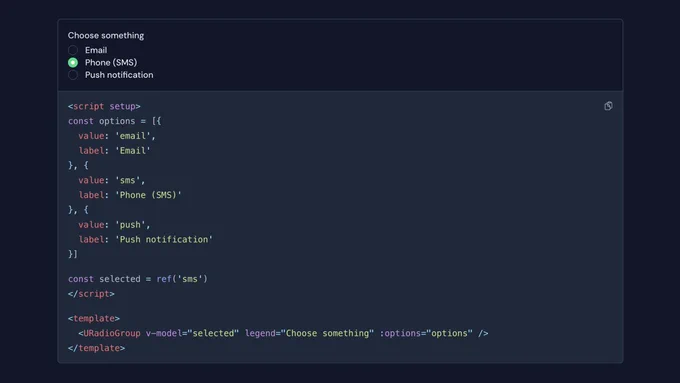Click the legend="Choose something" attribute in code
680x383 pixels.
click(x=309, y=333)
